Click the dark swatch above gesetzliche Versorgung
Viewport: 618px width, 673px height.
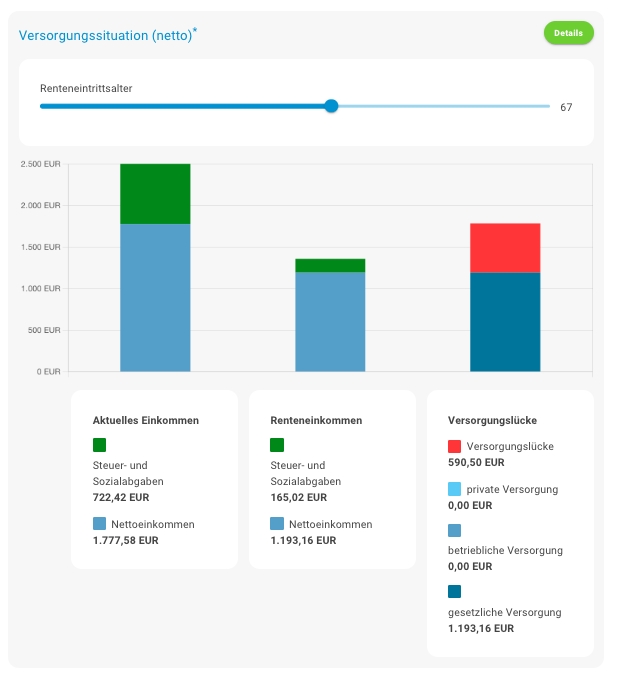pyautogui.click(x=455, y=592)
